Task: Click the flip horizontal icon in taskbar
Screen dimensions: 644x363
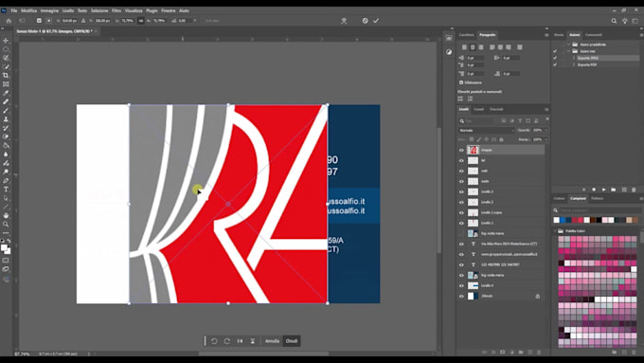Action: (x=240, y=341)
